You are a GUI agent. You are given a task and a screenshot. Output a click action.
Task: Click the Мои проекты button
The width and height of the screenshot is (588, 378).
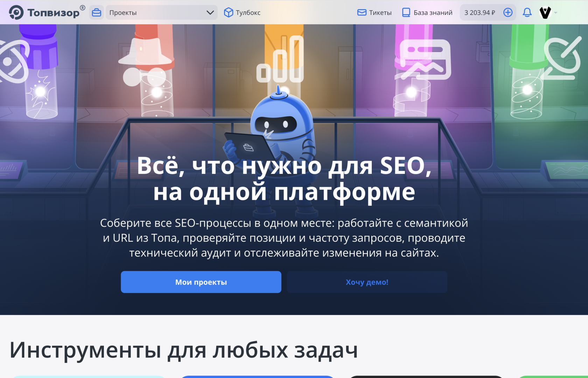[x=201, y=282]
